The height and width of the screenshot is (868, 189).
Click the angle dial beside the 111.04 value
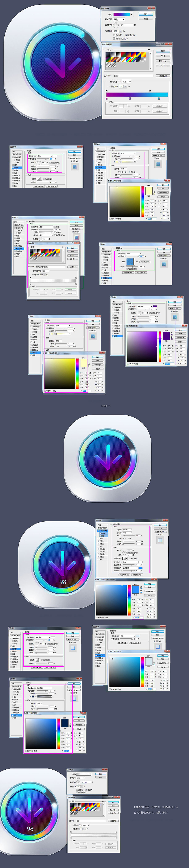(x=78, y=782)
